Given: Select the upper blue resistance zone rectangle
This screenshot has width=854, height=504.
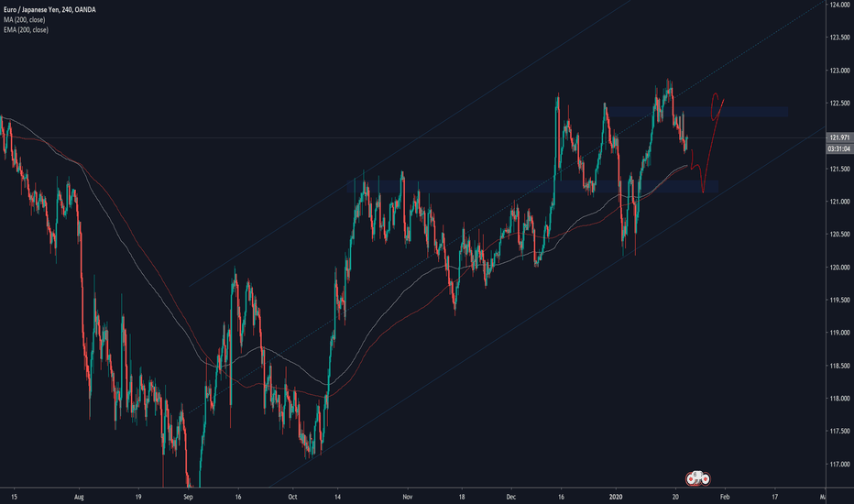Looking at the screenshot, I should [x=696, y=112].
